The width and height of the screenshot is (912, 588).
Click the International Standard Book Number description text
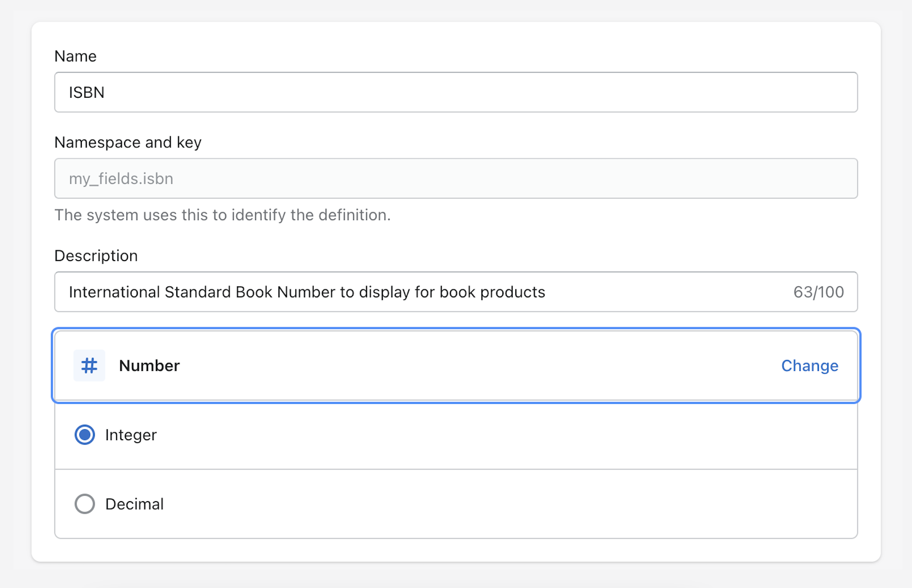pyautogui.click(x=307, y=292)
